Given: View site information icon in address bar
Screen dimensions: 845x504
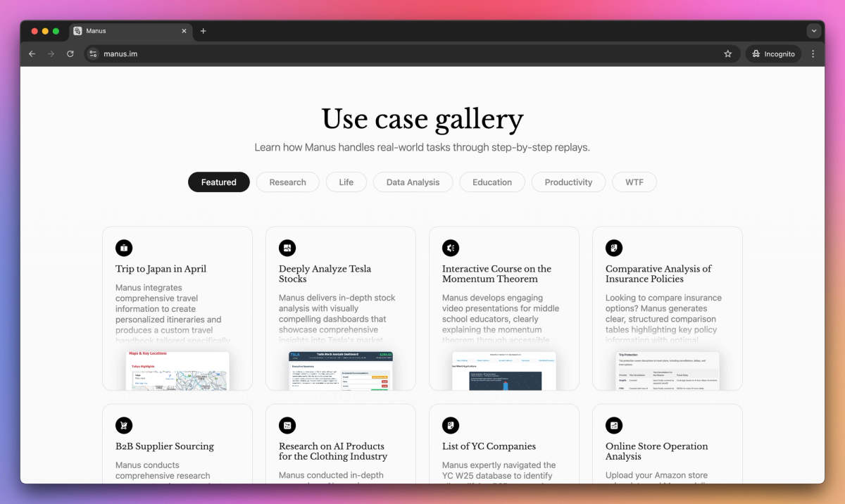Looking at the screenshot, I should [x=93, y=53].
